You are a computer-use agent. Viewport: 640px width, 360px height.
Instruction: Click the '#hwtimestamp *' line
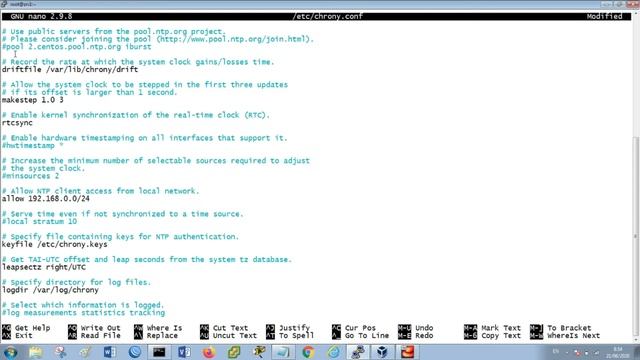click(33, 146)
